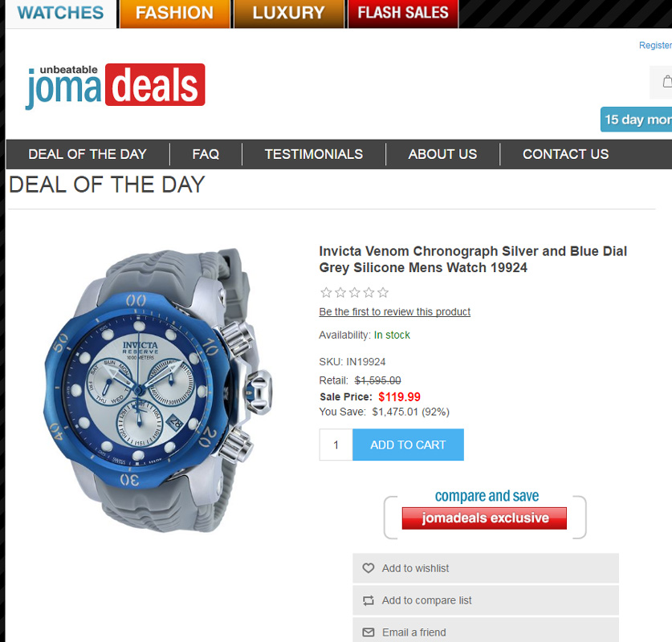Click the jomadeals exclusive red banner
The image size is (672, 642).
[x=484, y=518]
